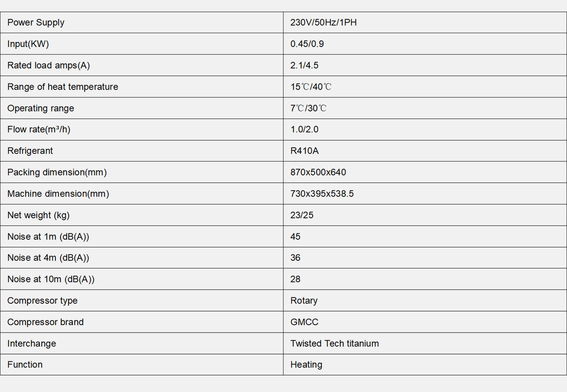Click Rated load amps(A) label
Viewport: 567px width, 392px height.
49,66
